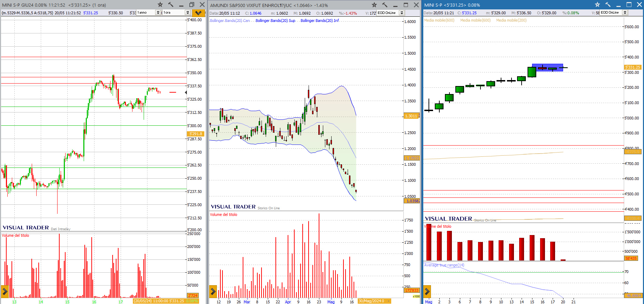
Task: Minimize the AMUNDI S&P500 window
Action: click(395, 6)
